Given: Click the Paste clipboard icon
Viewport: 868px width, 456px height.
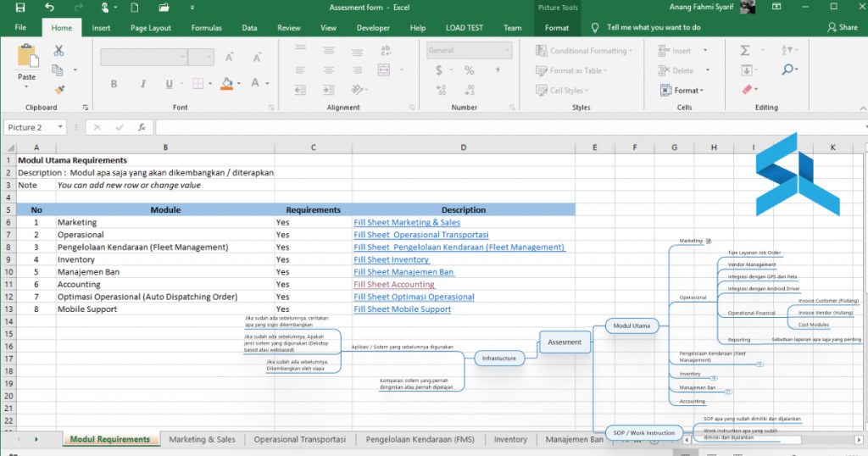Looking at the screenshot, I should (26, 56).
